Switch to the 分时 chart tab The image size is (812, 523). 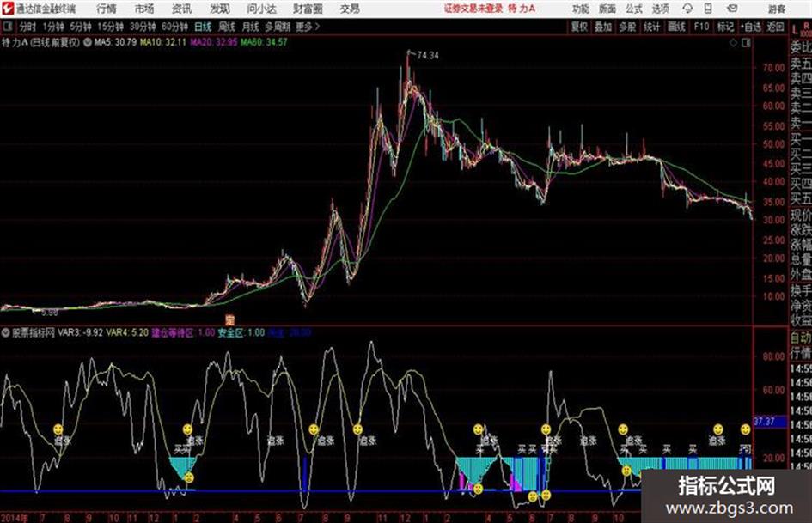coord(27,27)
